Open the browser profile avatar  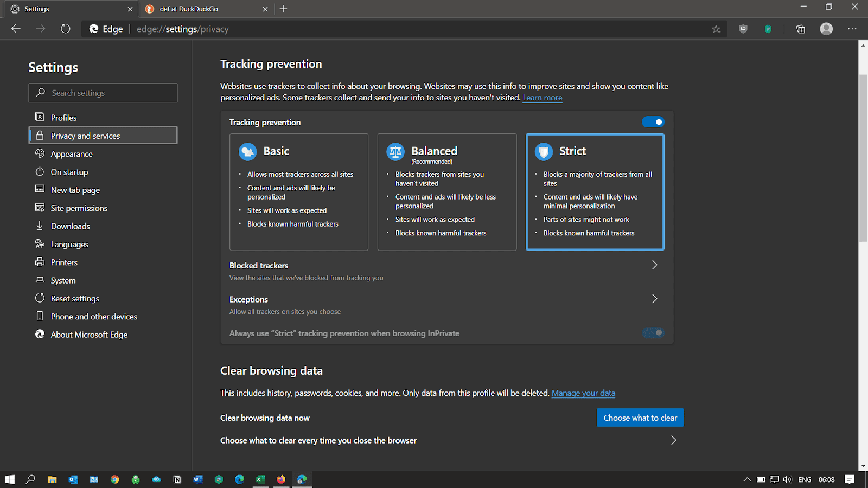coord(826,29)
